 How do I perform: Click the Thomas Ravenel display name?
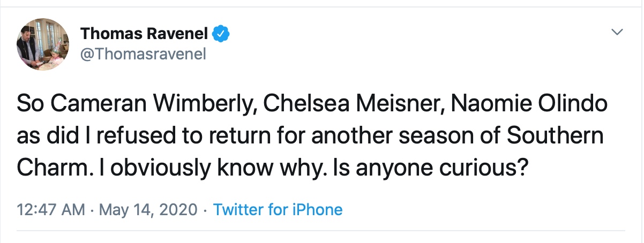145,34
